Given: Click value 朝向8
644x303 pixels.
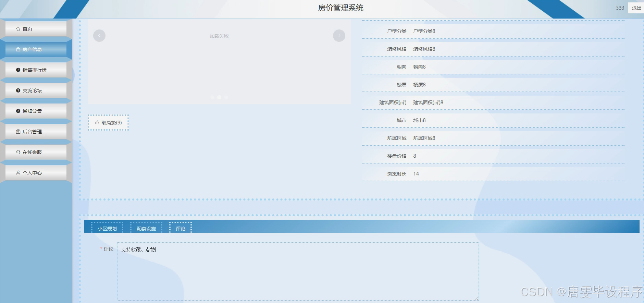Looking at the screenshot, I should click(x=419, y=67).
